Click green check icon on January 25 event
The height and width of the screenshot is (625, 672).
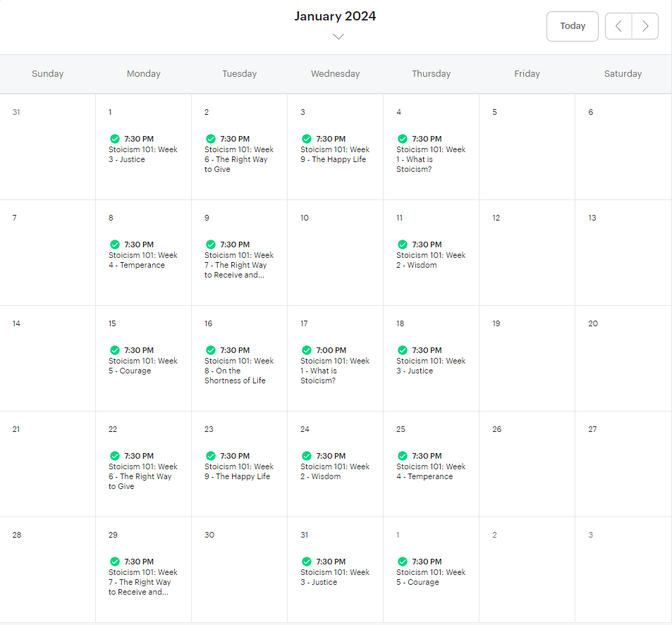tap(403, 456)
